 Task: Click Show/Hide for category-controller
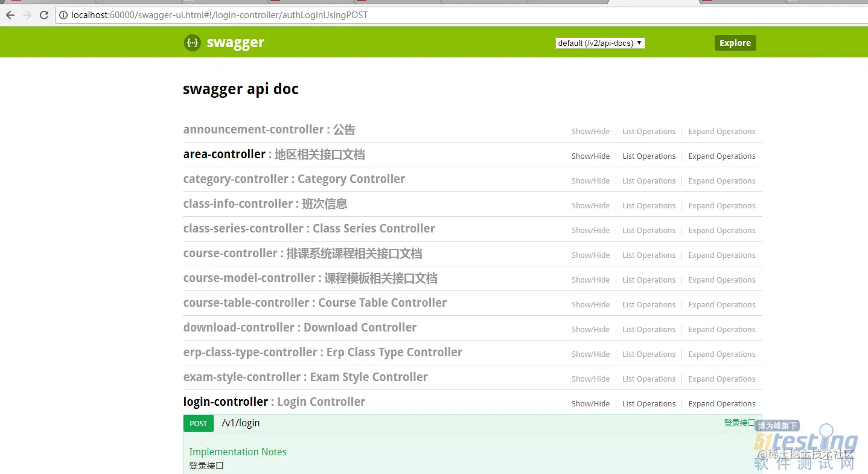590,181
